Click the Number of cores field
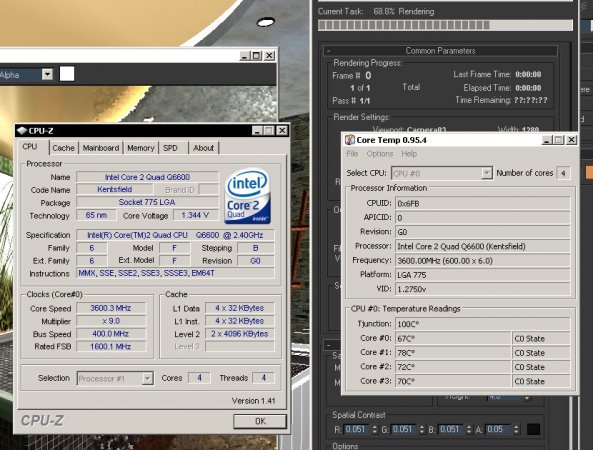 click(x=563, y=173)
